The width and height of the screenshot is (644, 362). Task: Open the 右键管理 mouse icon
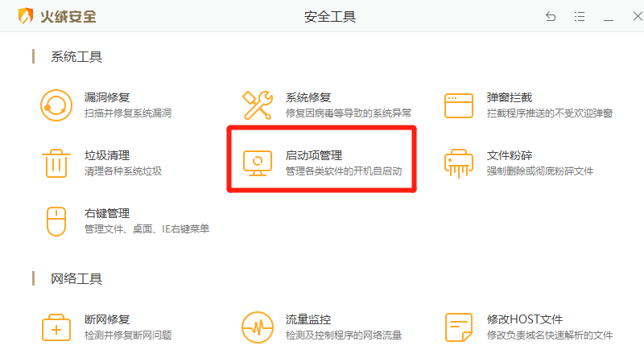[x=56, y=221]
